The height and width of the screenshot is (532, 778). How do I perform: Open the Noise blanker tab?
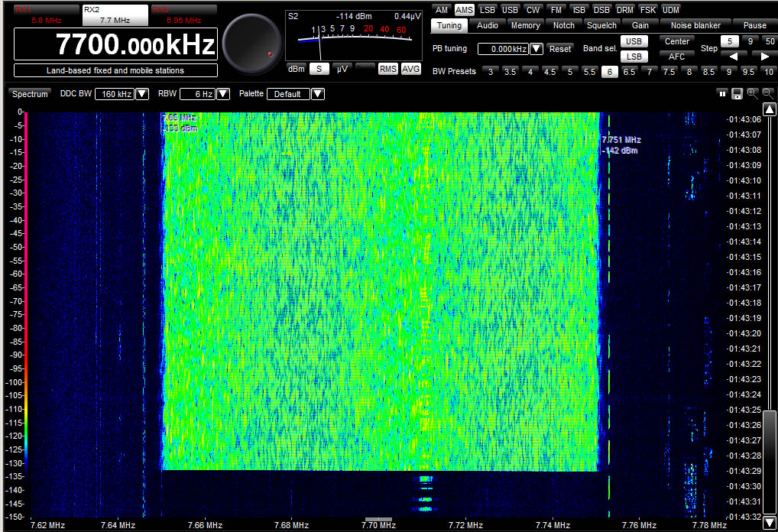(x=695, y=25)
